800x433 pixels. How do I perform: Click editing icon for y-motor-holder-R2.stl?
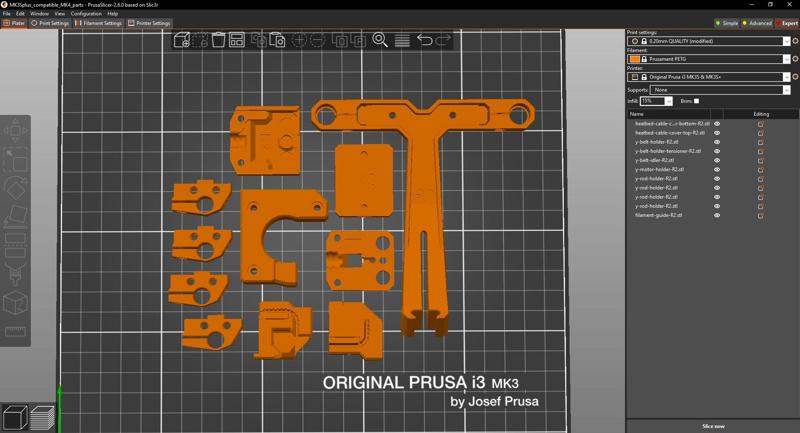(x=760, y=169)
